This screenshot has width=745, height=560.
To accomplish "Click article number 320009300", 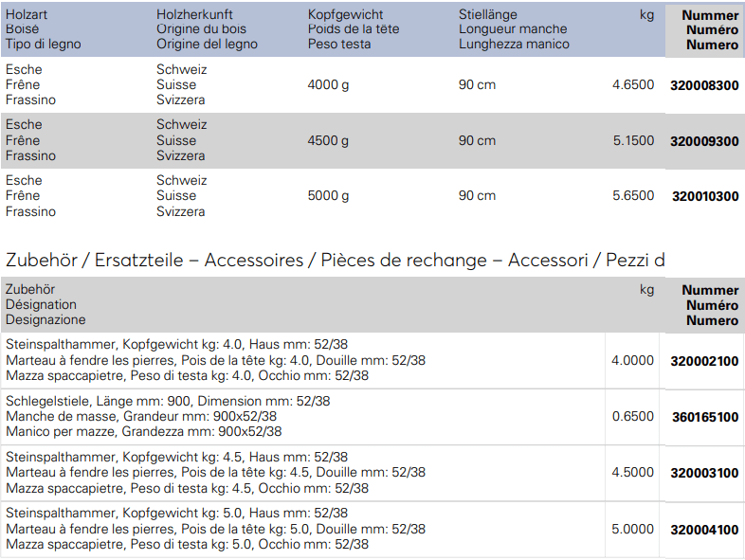I will click(x=704, y=141).
